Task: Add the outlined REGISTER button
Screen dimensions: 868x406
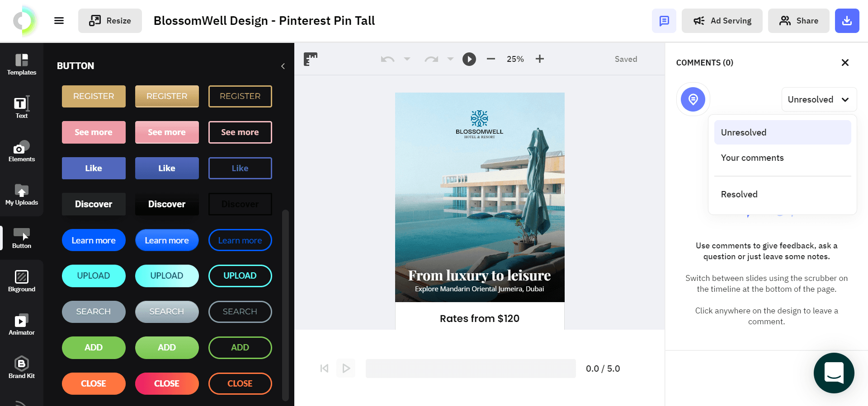Action: click(240, 96)
